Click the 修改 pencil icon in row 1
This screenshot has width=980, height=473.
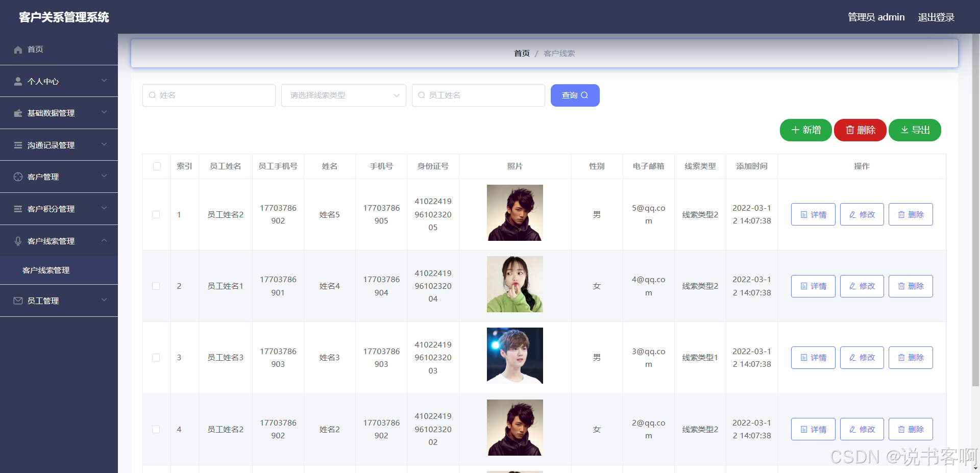pyautogui.click(x=853, y=215)
